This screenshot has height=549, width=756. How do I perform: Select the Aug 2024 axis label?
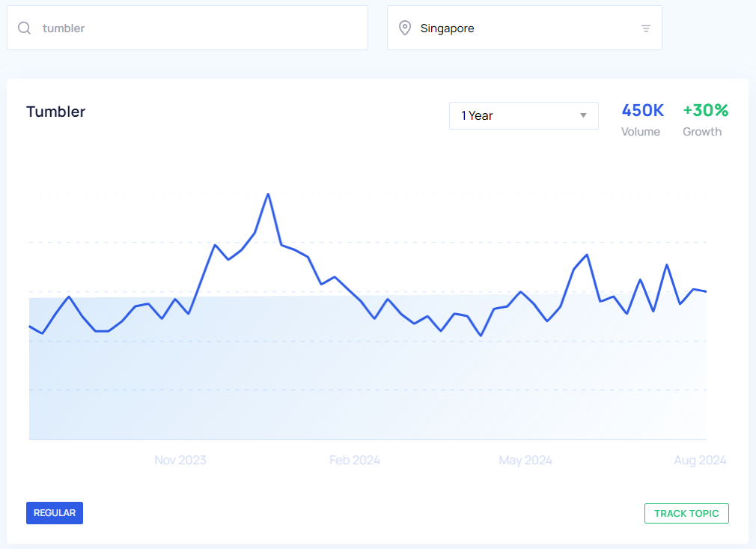tap(700, 460)
